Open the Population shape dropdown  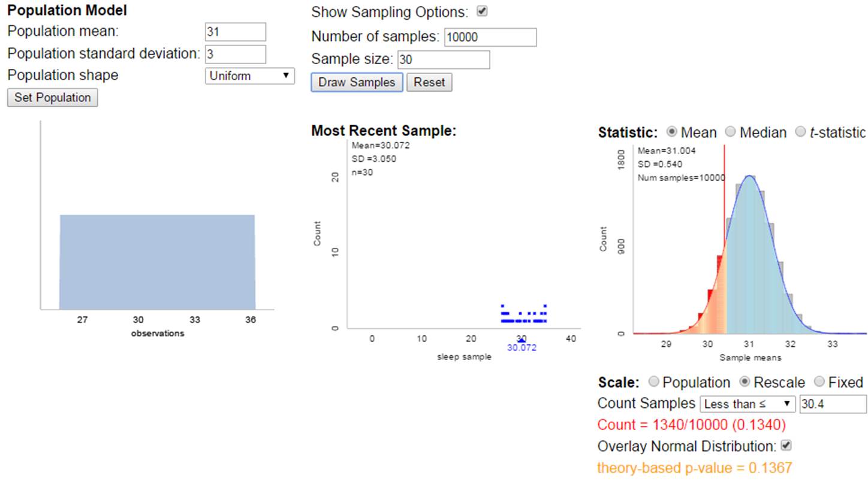pyautogui.click(x=249, y=75)
